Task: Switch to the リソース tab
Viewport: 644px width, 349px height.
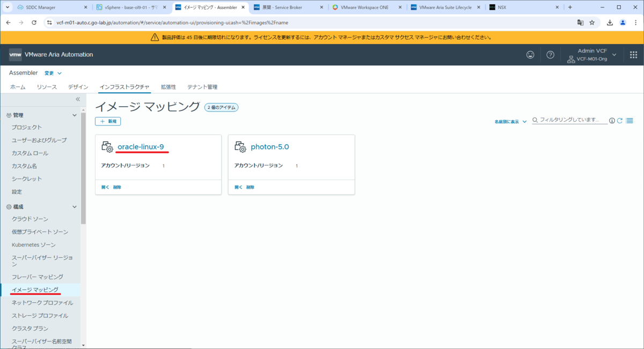Action: point(47,87)
